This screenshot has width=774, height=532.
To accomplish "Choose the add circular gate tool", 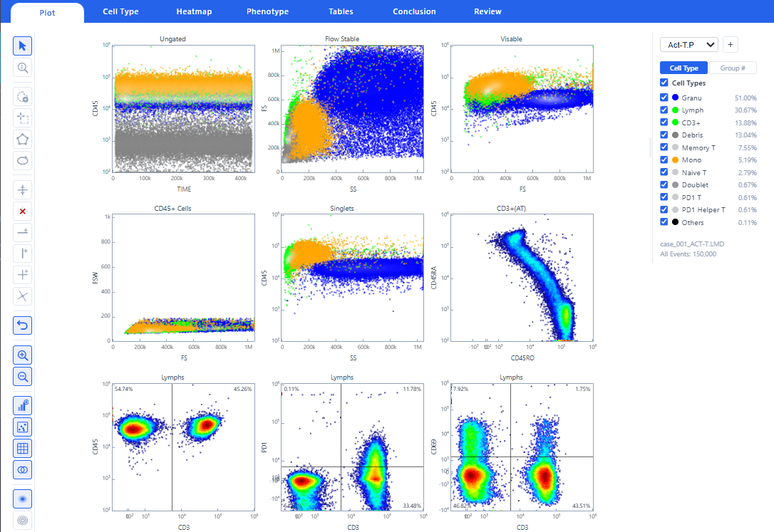I will tap(22, 97).
